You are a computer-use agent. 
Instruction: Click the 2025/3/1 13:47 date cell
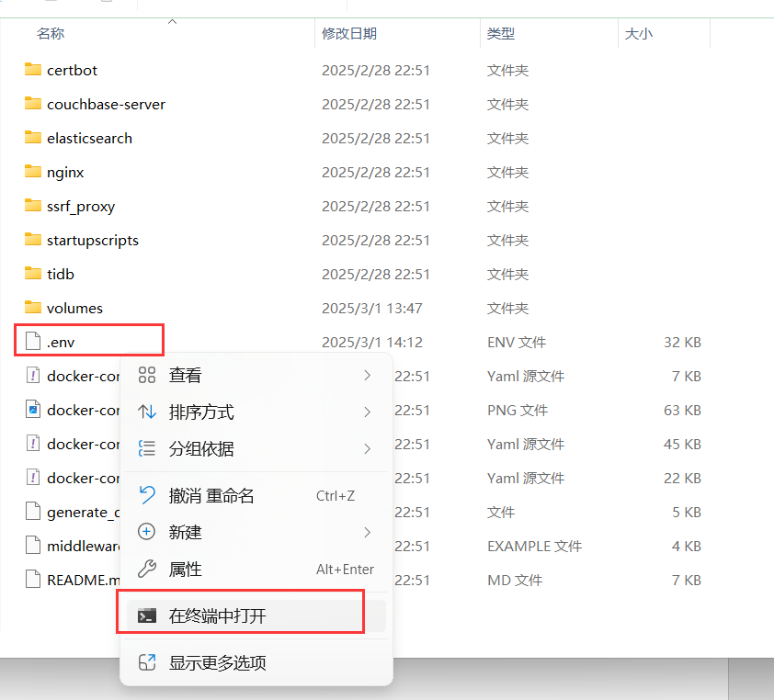(x=372, y=309)
